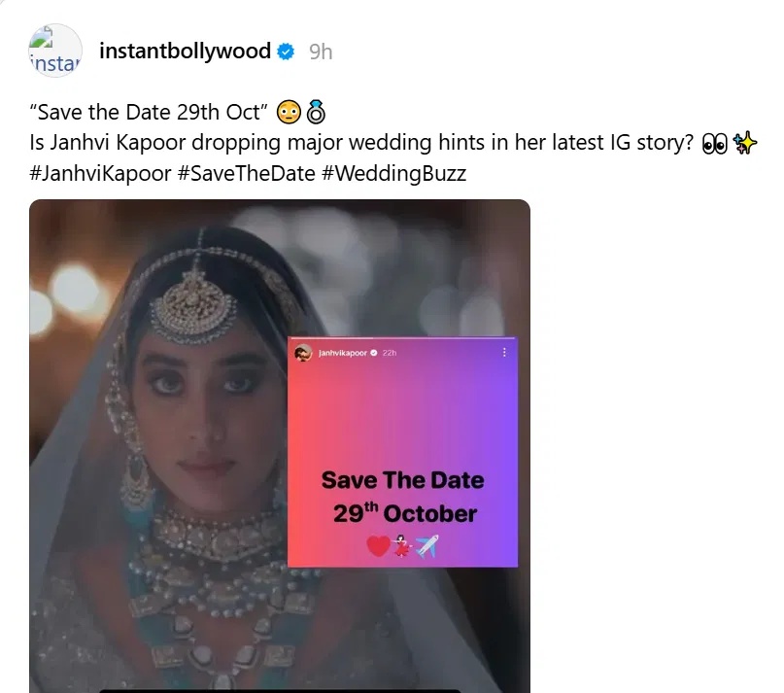Click the "Save The Date 29th October" story text
784x693 pixels.
point(402,496)
